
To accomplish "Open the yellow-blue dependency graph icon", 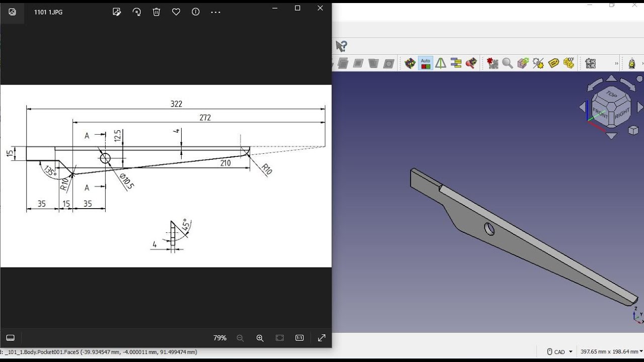I will point(456,63).
